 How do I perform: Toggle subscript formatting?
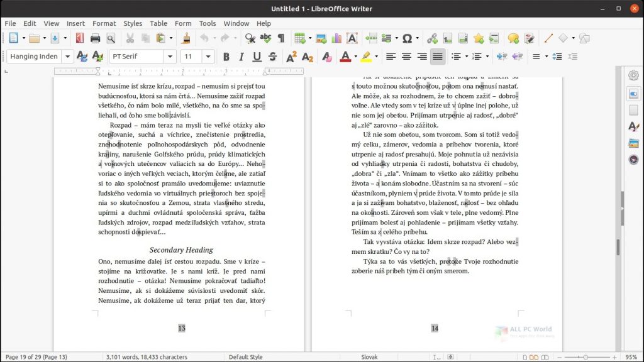307,57
